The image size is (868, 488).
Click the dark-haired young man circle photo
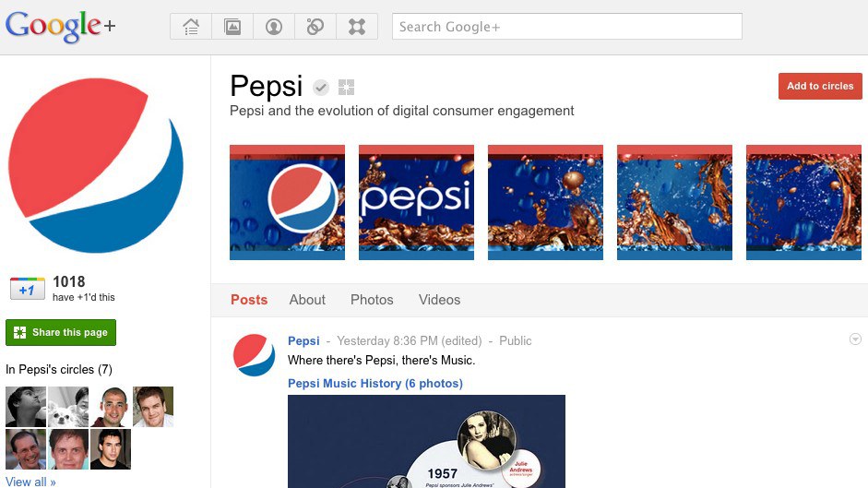pos(111,449)
